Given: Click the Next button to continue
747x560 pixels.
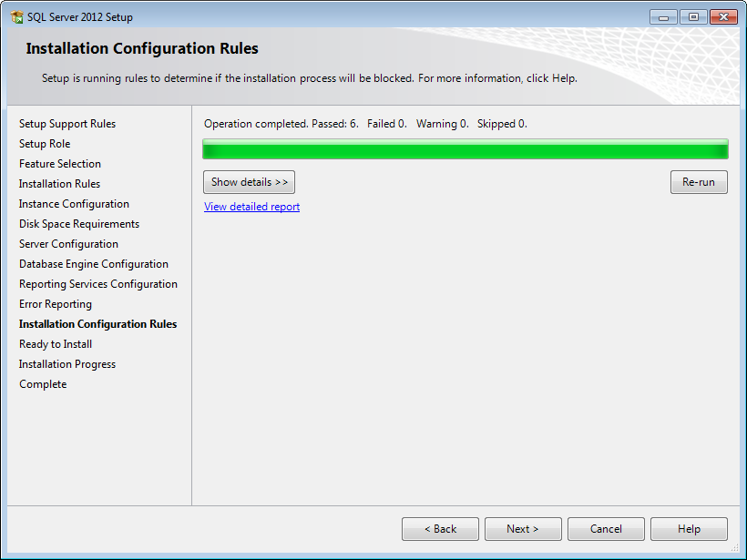Looking at the screenshot, I should 522,529.
